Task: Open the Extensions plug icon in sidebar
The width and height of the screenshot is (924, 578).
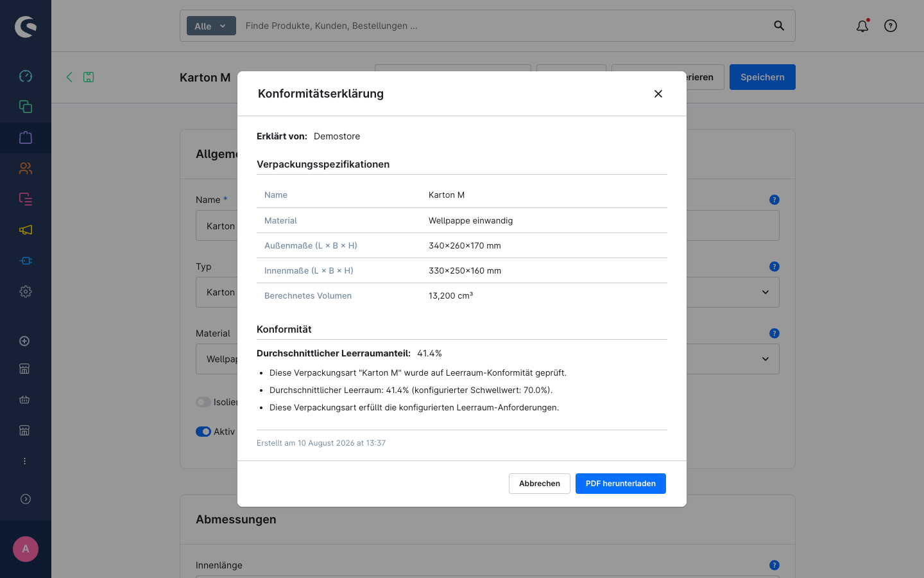Action: 26,261
